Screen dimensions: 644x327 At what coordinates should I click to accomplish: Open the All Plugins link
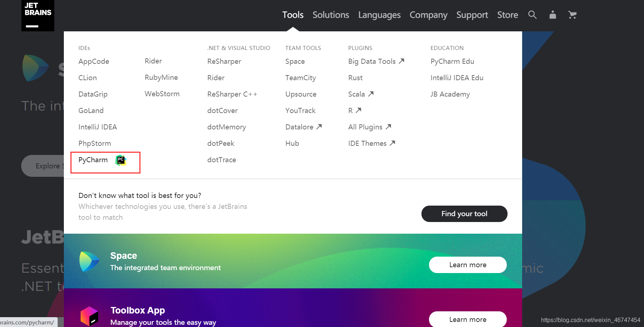point(365,127)
